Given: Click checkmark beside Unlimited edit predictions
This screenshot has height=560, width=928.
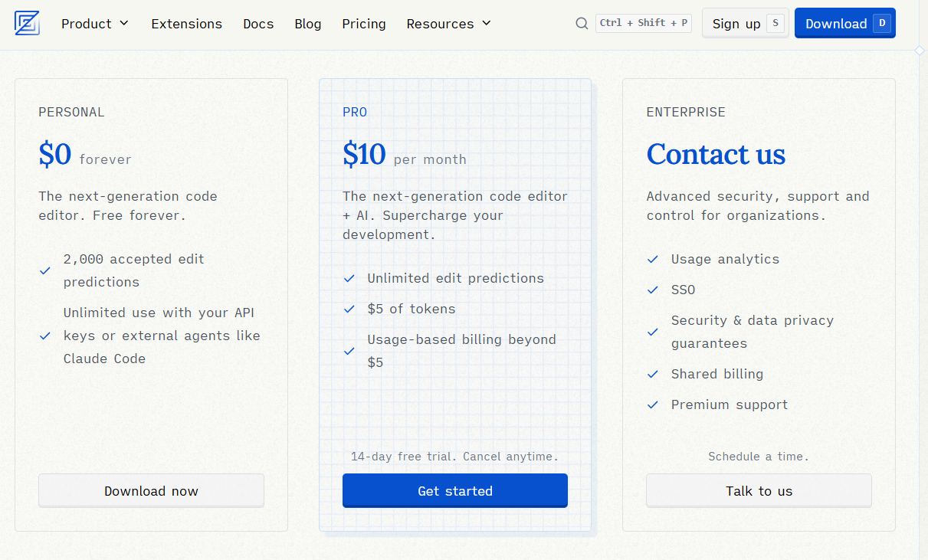Looking at the screenshot, I should coord(349,278).
